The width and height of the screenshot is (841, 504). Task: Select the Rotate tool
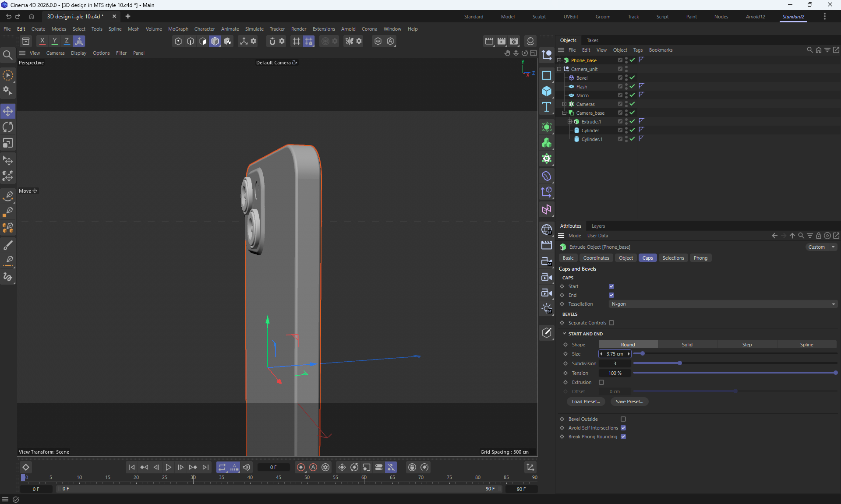click(x=8, y=127)
